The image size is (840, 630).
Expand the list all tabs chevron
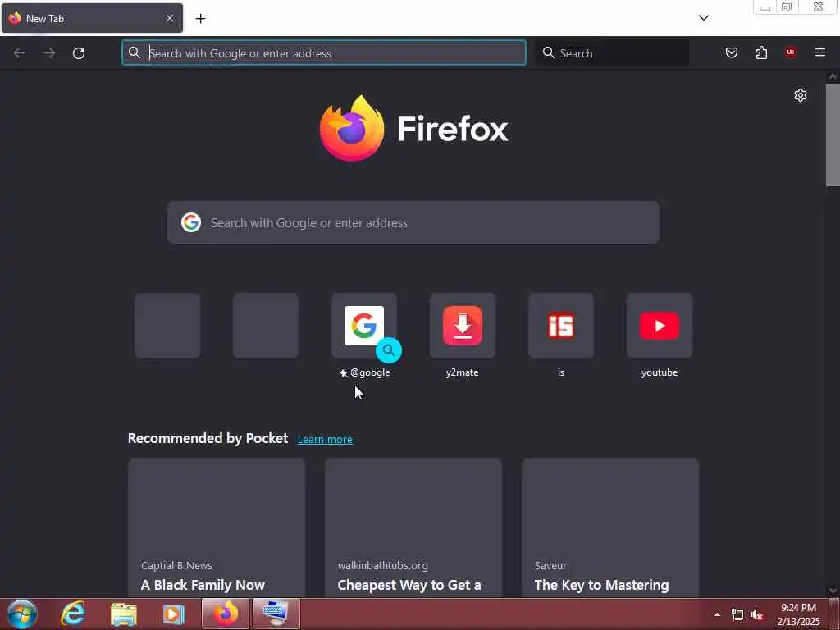pos(703,18)
